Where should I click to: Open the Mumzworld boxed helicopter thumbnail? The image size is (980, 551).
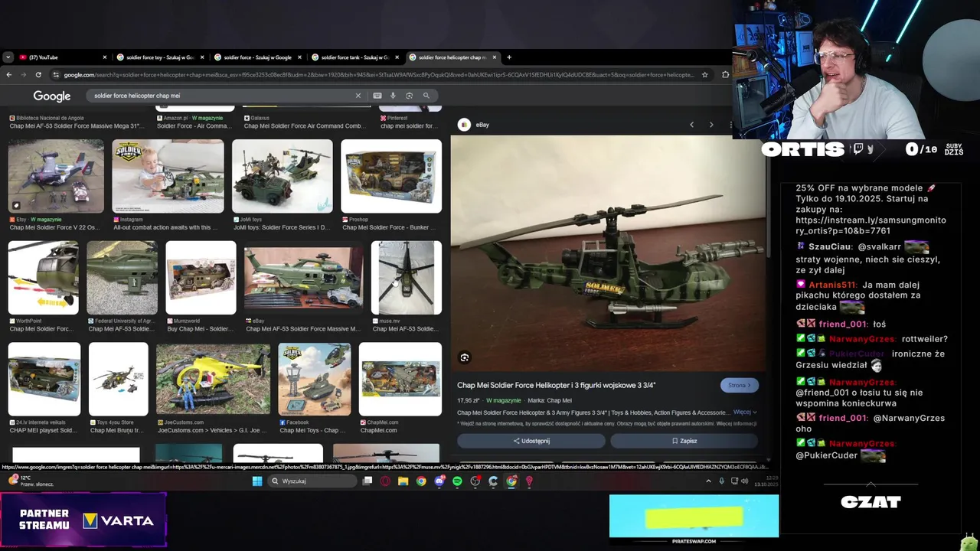coord(201,278)
